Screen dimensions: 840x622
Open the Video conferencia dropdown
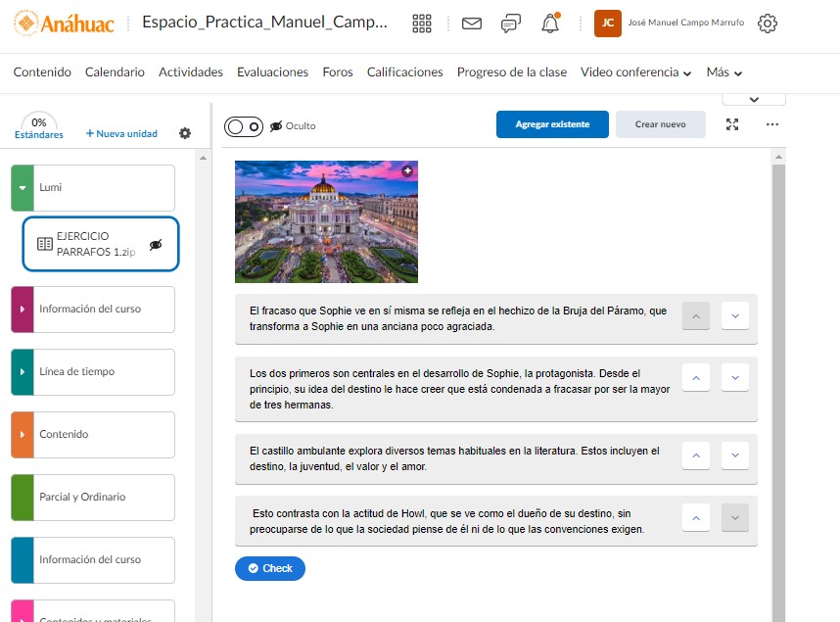click(x=635, y=72)
